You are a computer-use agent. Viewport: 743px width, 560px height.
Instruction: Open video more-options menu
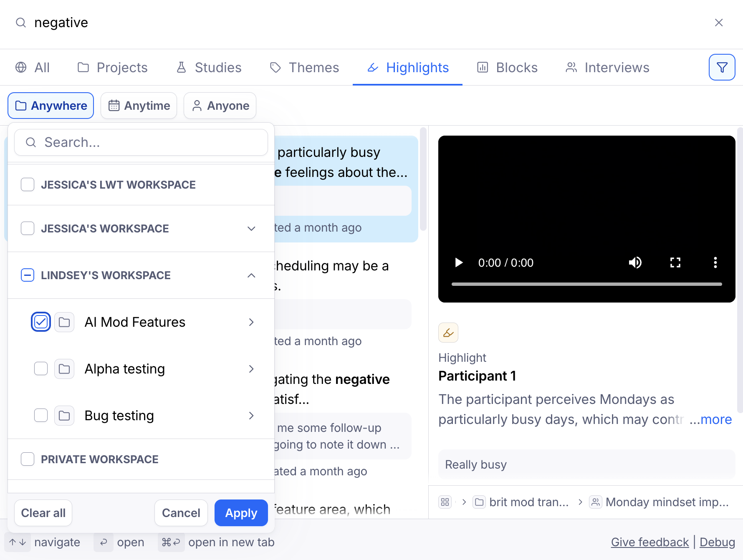pos(715,262)
